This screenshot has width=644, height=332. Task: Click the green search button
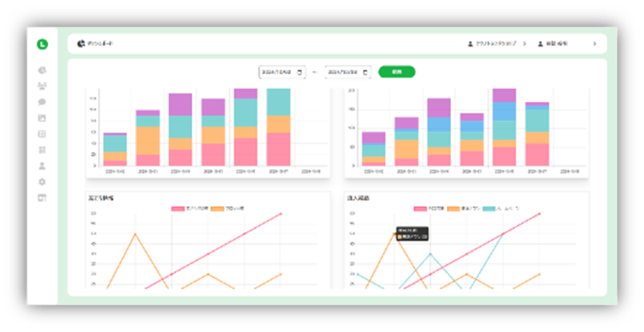pyautogui.click(x=397, y=72)
